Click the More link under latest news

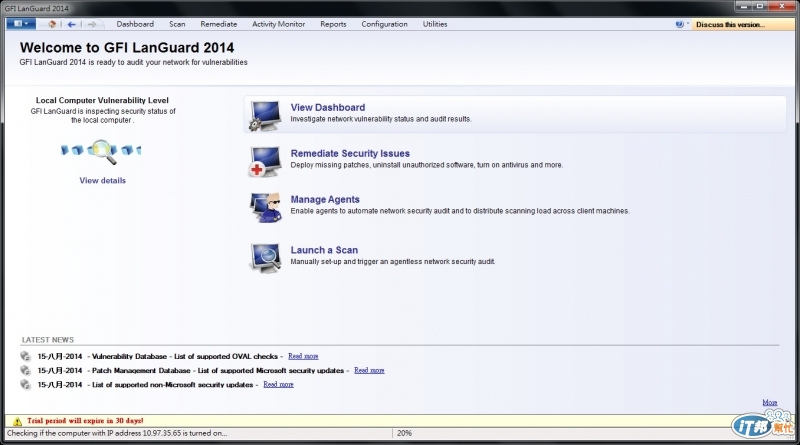[769, 403]
